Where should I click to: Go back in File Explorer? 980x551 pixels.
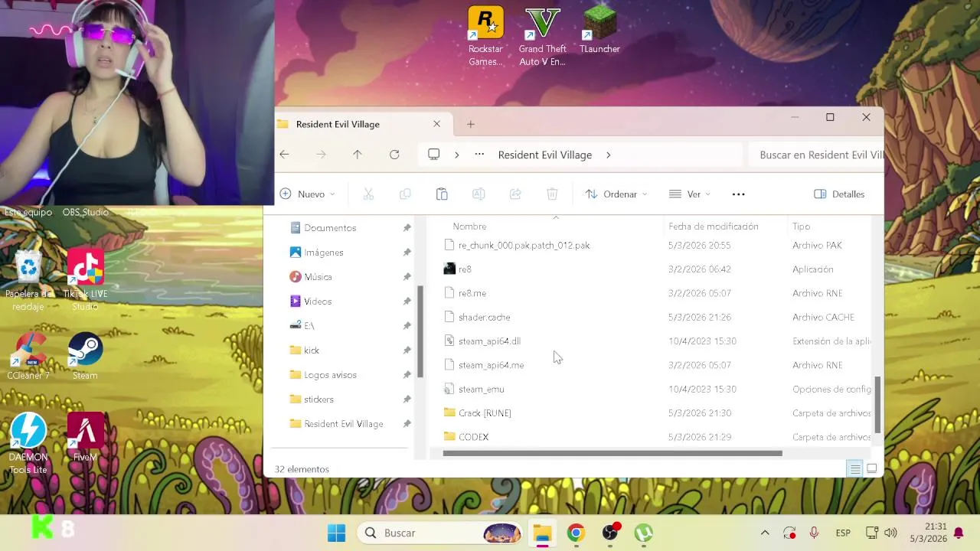pyautogui.click(x=284, y=155)
